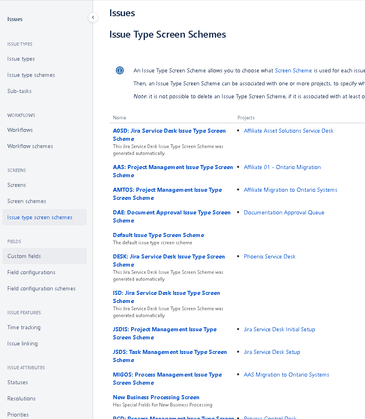Open Jira Service Desk Setup project
The image size is (365, 419).
point(272,352)
